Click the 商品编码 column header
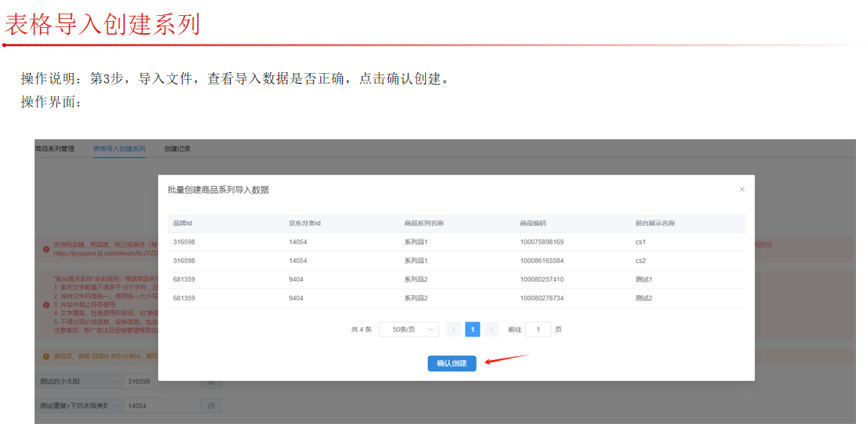This screenshot has height=439, width=868. 533,224
